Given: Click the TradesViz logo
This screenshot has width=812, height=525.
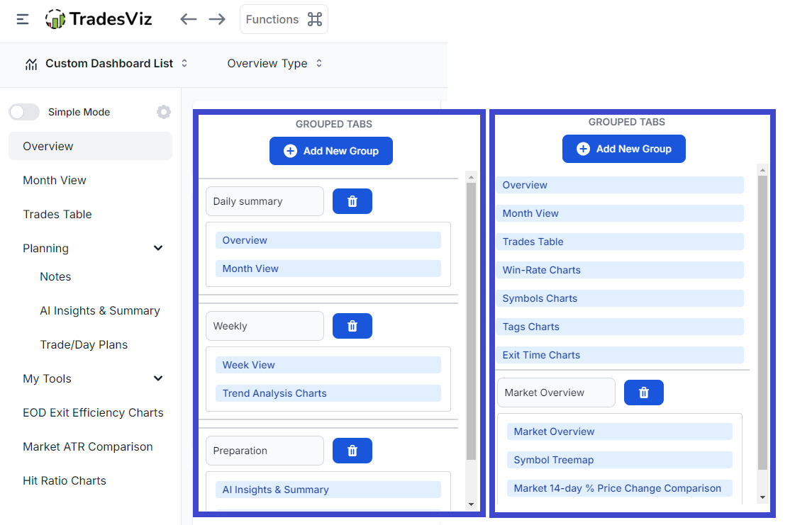Looking at the screenshot, I should 99,19.
